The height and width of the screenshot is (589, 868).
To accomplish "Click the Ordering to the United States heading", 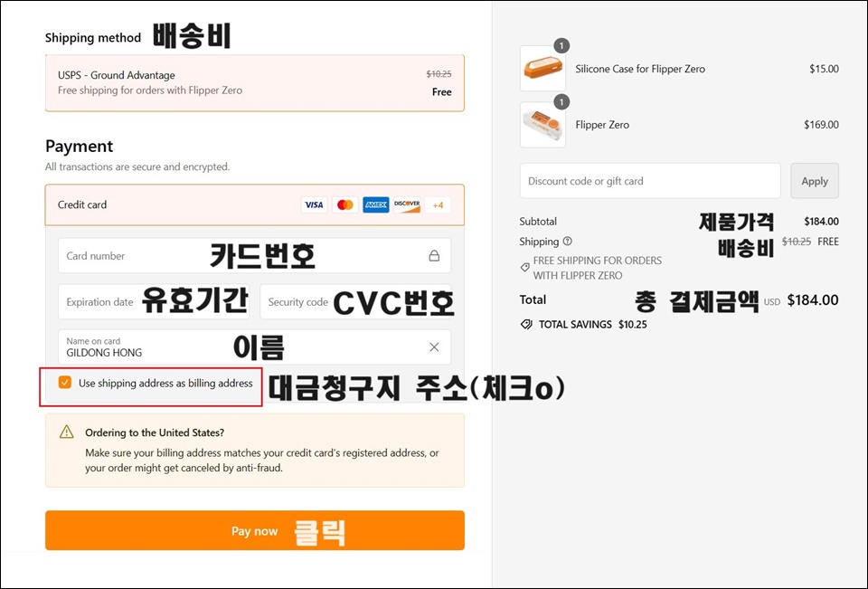I will (155, 432).
